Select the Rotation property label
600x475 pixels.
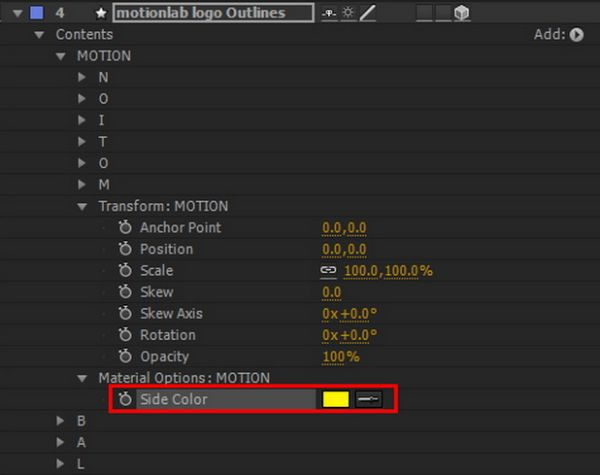pyautogui.click(x=168, y=335)
